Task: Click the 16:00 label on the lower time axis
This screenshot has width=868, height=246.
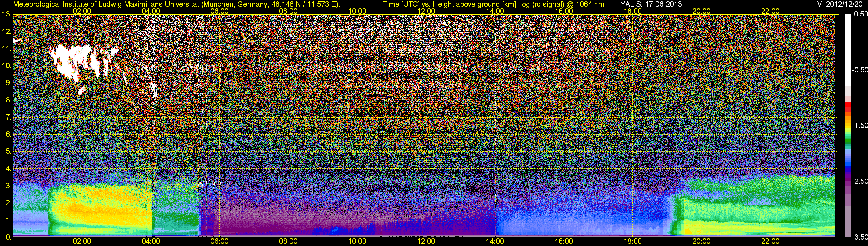Action: pos(564,241)
